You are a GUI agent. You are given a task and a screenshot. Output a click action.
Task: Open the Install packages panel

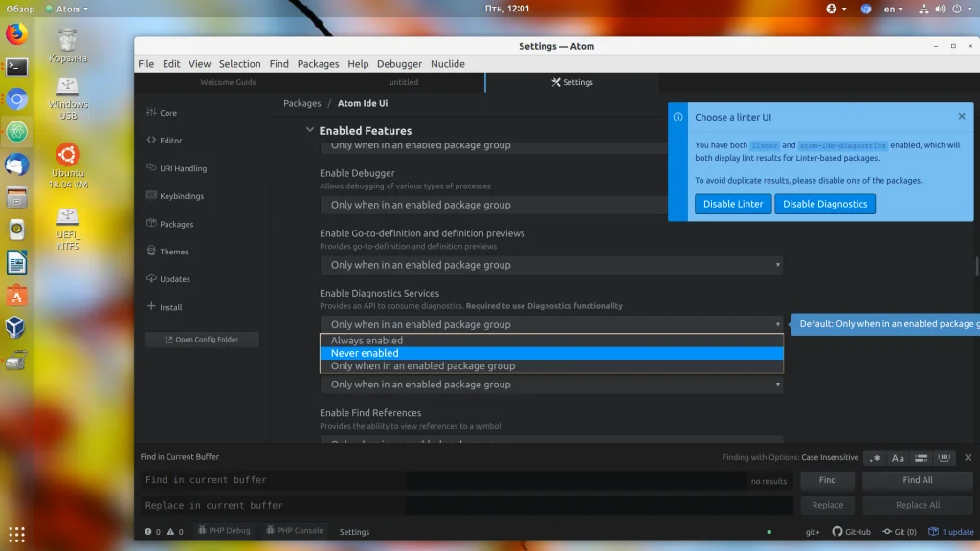[170, 307]
